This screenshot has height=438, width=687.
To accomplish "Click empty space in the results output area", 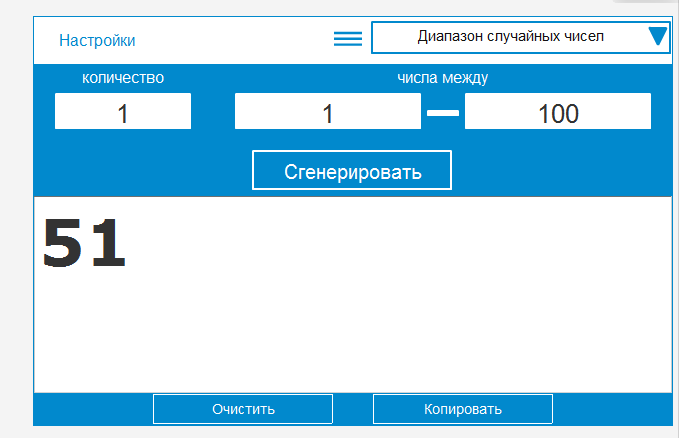I will coord(400,310).
